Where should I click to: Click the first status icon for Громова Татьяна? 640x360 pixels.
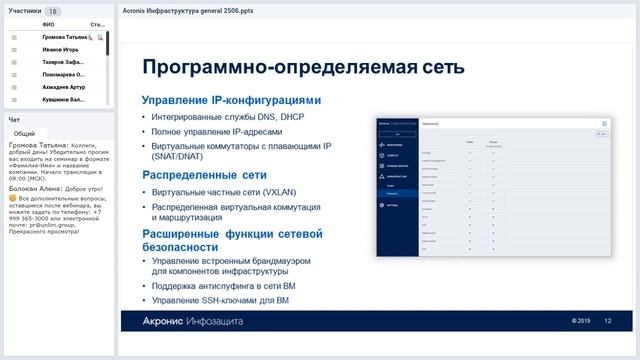(91, 37)
